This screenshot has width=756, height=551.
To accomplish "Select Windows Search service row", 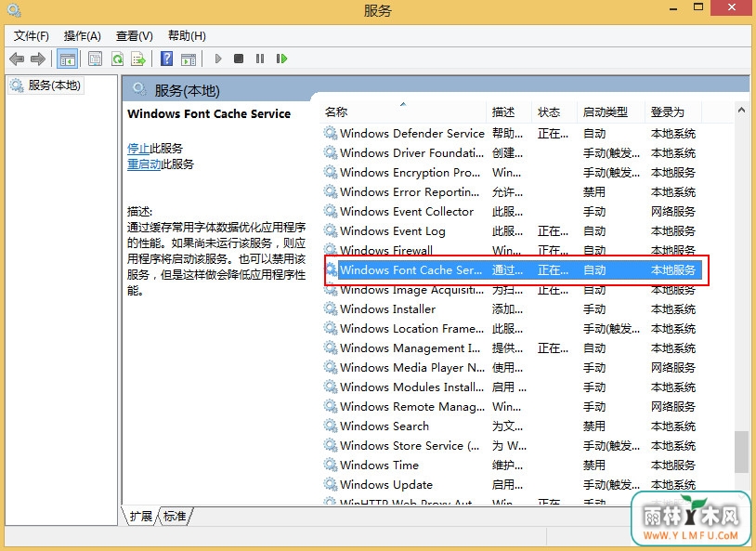I will pos(512,426).
